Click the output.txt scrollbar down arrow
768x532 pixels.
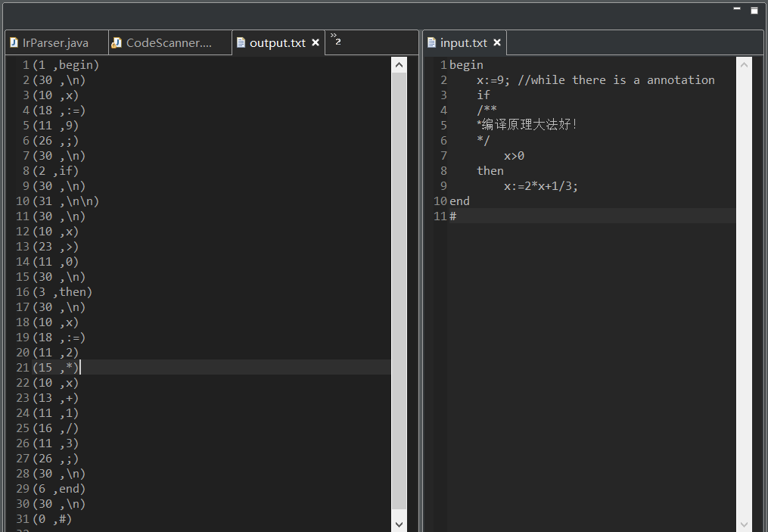400,524
